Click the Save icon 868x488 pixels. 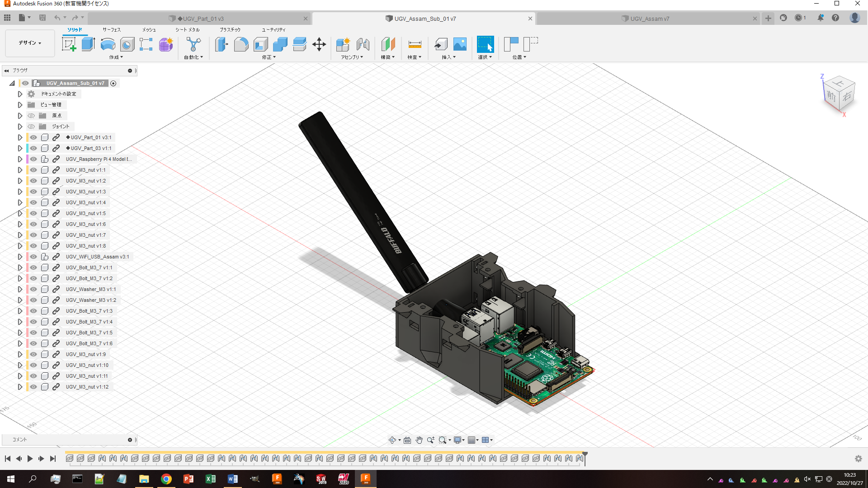pyautogui.click(x=42, y=18)
